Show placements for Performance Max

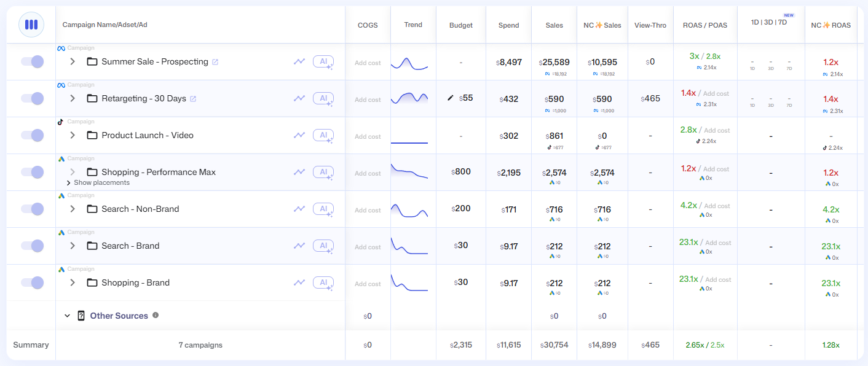[x=98, y=182]
